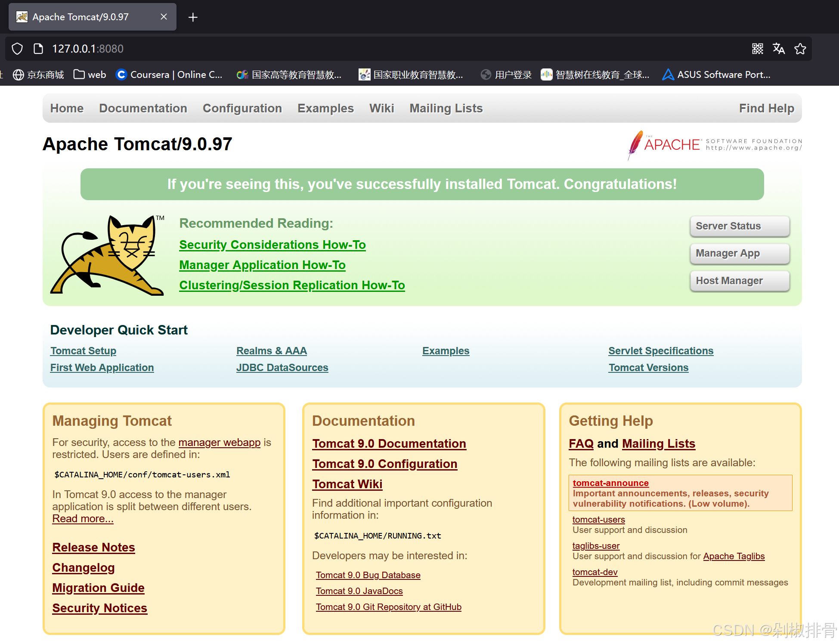
Task: Follow the tomcat-announce mailing list link
Action: click(610, 483)
